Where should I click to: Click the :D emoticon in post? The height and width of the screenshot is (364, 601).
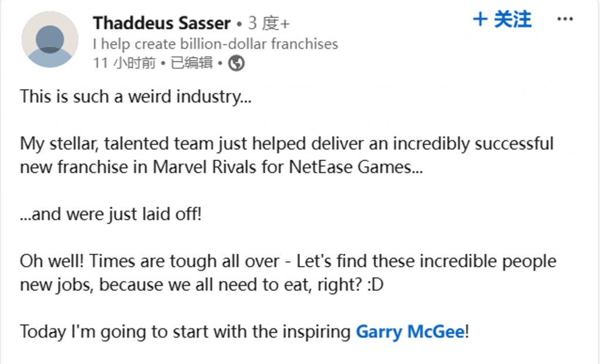coord(375,285)
